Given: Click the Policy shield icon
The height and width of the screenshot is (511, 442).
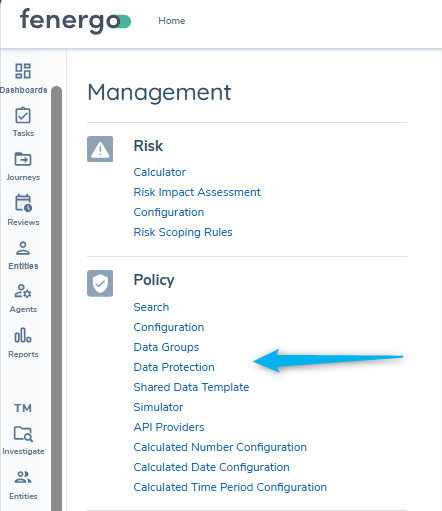Looking at the screenshot, I should 100,283.
